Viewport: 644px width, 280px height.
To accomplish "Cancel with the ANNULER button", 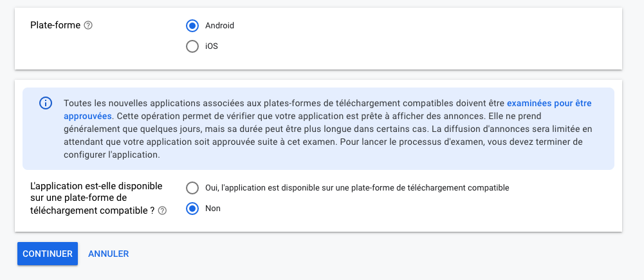I will (x=109, y=254).
